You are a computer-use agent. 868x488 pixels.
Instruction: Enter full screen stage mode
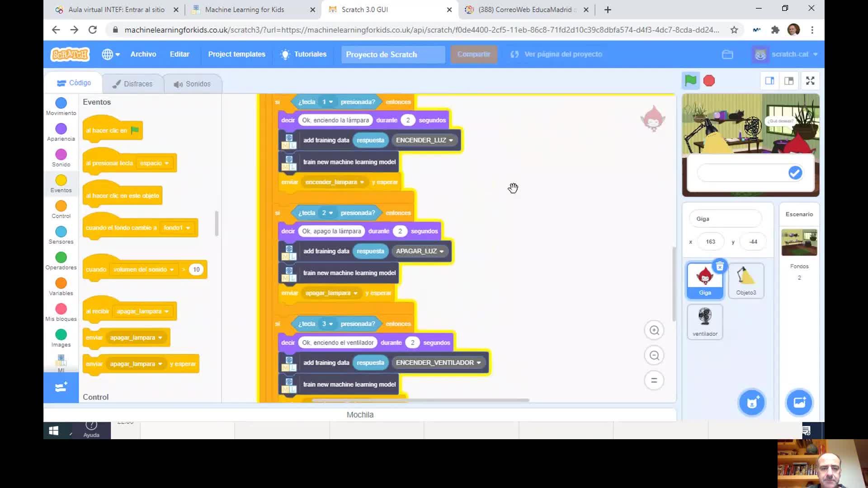(810, 81)
